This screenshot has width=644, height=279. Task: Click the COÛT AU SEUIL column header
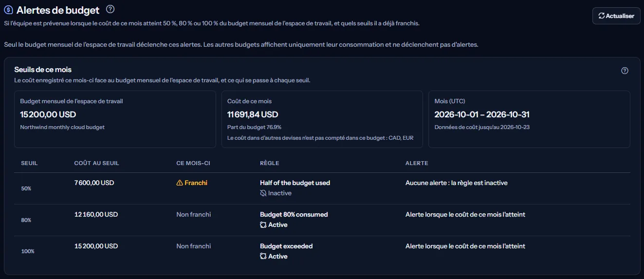pos(96,163)
